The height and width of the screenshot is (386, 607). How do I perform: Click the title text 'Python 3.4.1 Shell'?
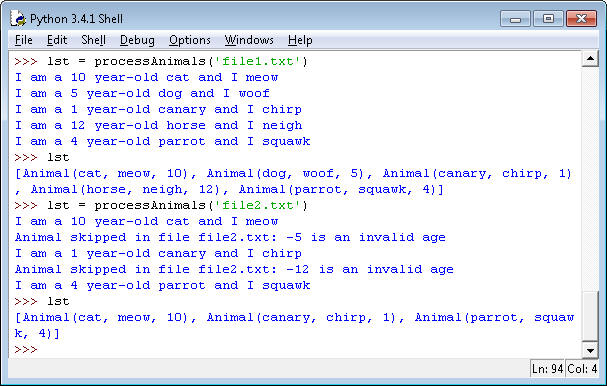(76, 19)
